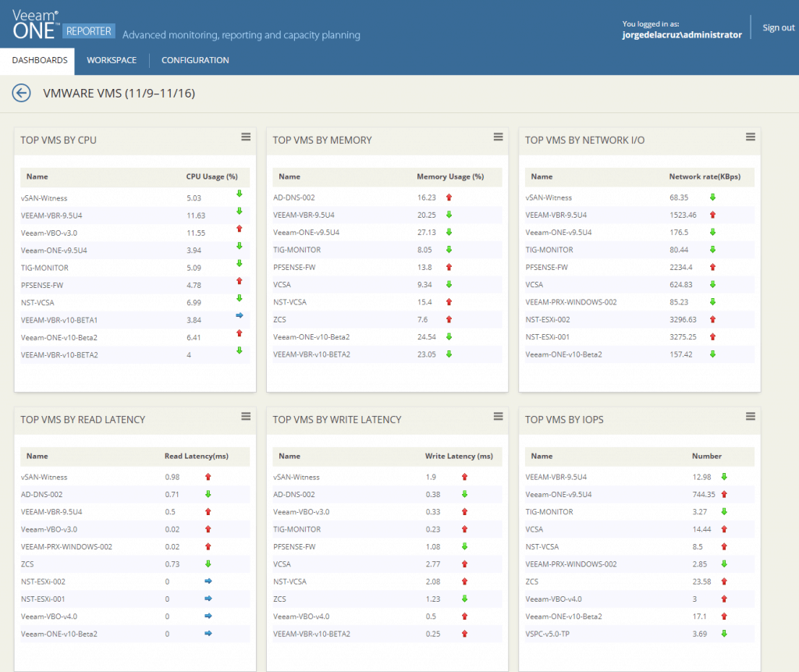Click the red arrow for VCSA write latency
Screen dimensions: 799x672
click(464, 564)
